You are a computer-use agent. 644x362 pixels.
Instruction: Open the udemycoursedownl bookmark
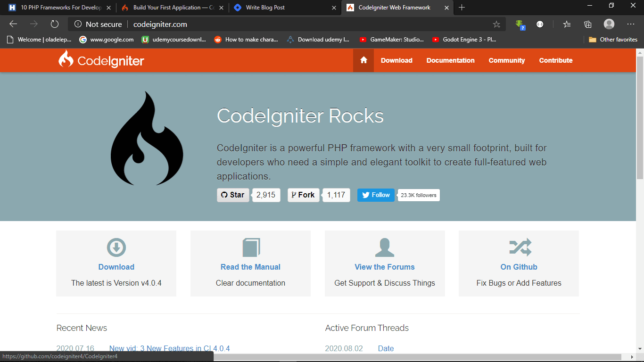point(174,40)
